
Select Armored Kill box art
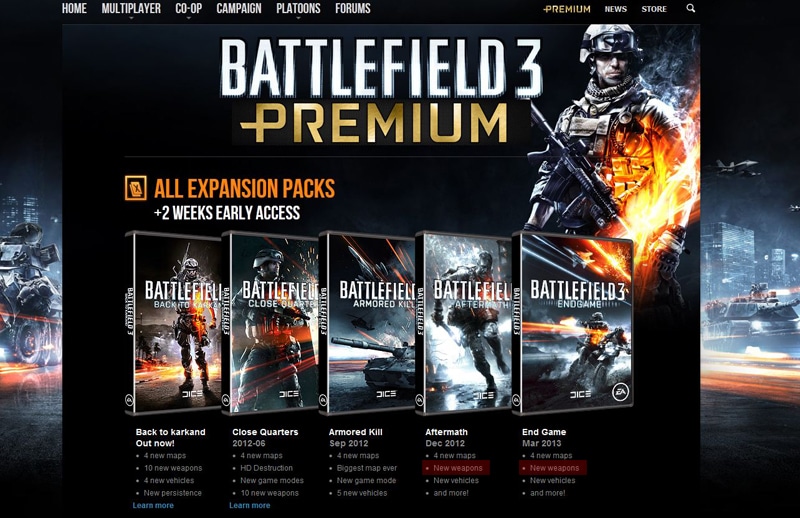tap(366, 323)
